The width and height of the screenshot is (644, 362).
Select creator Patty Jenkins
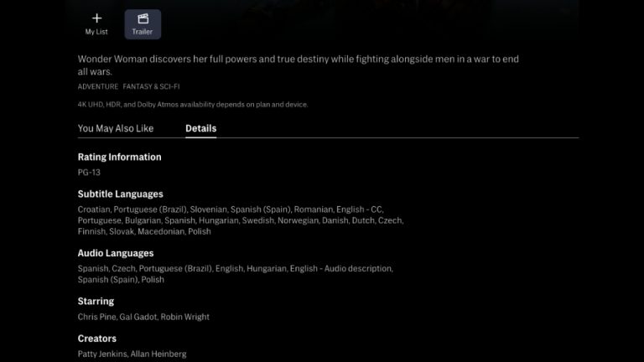(102, 354)
